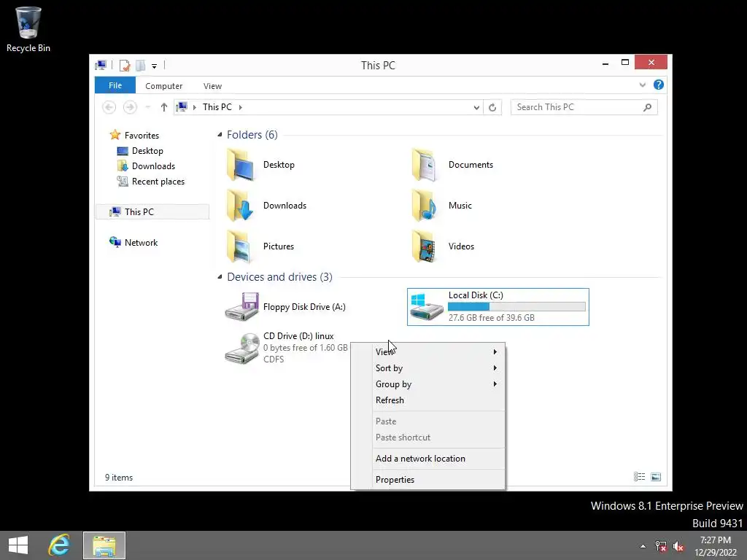Image resolution: width=747 pixels, height=560 pixels.
Task: Show hidden tray icons arrow
Action: point(643,546)
